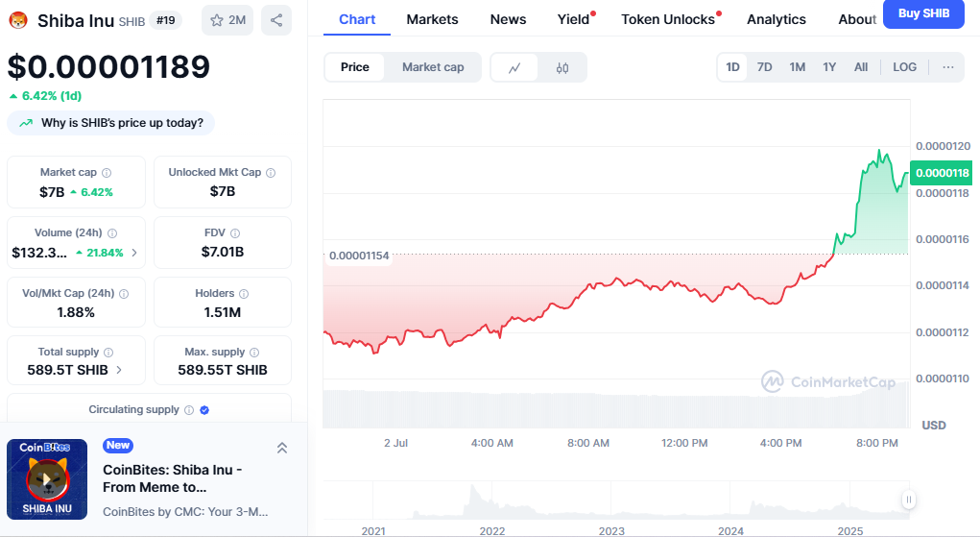Open the Token Unlocks tab
The image size is (980, 537).
click(668, 19)
